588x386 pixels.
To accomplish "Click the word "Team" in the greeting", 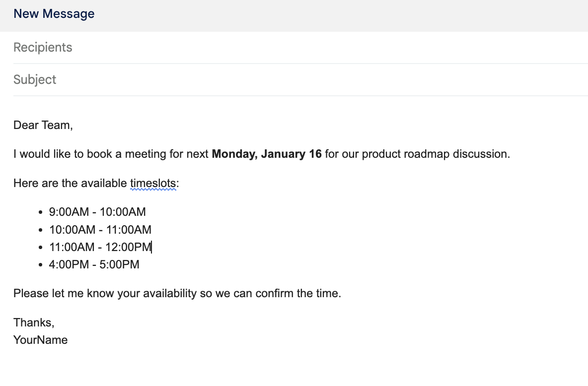I will pyautogui.click(x=57, y=126).
